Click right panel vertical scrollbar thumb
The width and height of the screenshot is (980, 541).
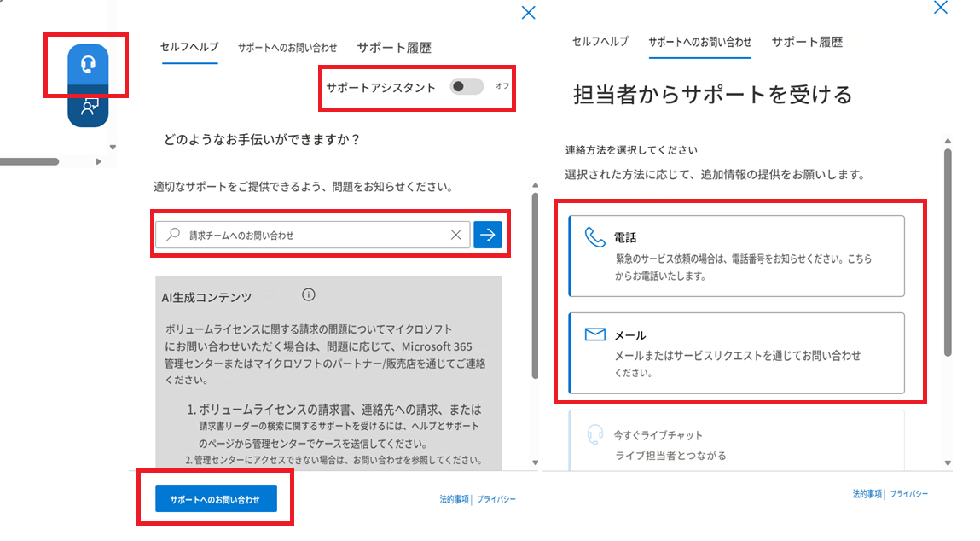point(948,253)
